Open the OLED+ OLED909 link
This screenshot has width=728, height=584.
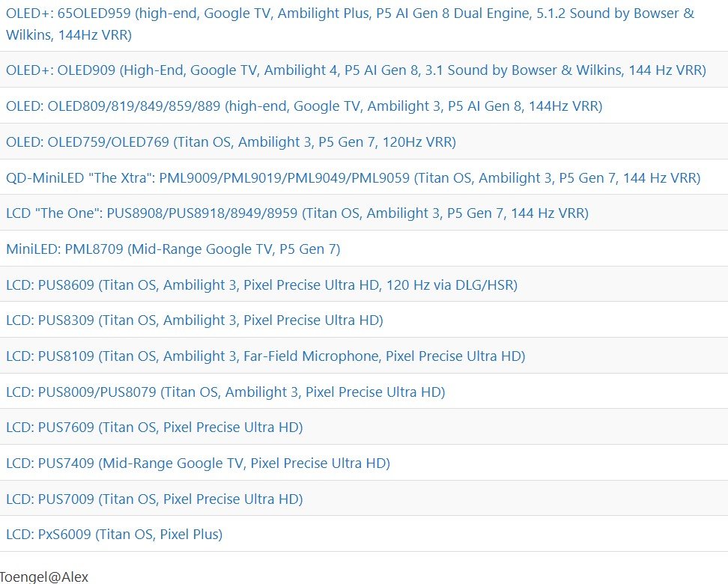356,70
